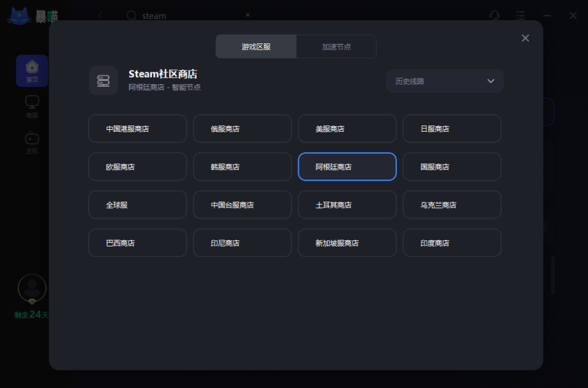Choose 新加坡服商店 region
588x388 pixels.
347,243
